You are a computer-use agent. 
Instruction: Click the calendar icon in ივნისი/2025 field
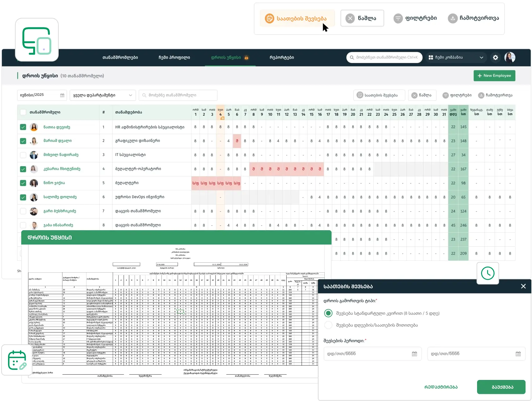62,95
